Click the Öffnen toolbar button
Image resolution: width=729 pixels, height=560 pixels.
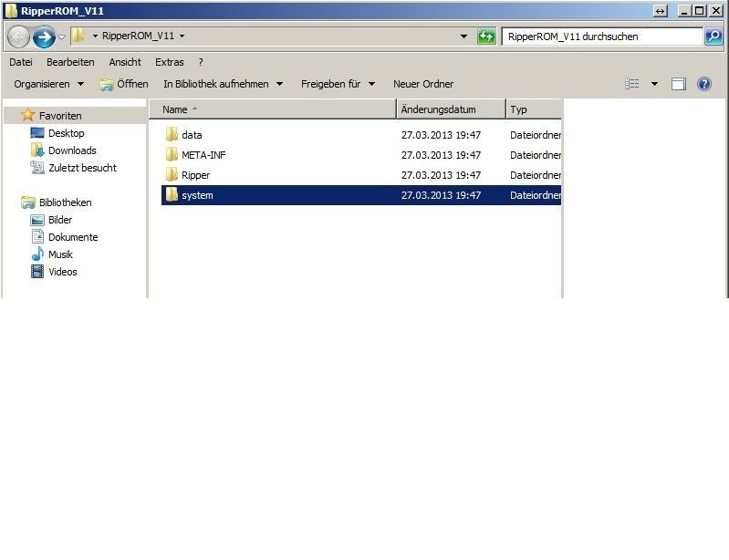point(124,84)
